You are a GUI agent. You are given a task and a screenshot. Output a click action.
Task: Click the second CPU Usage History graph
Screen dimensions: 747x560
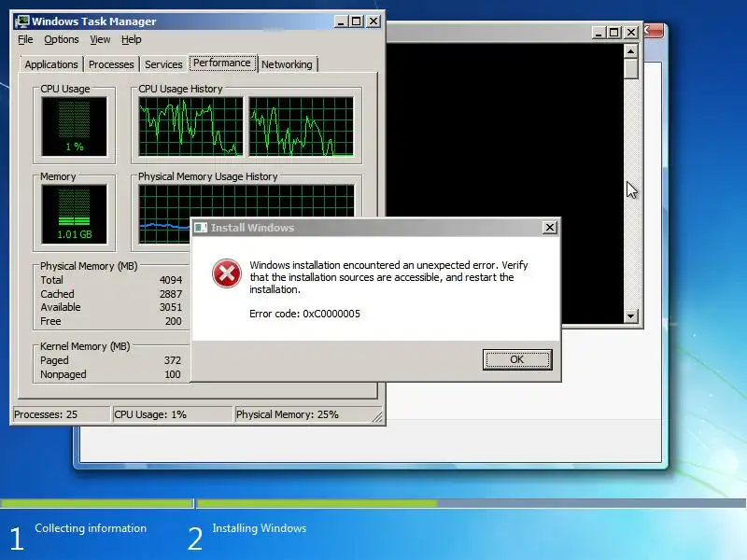pyautogui.click(x=301, y=127)
